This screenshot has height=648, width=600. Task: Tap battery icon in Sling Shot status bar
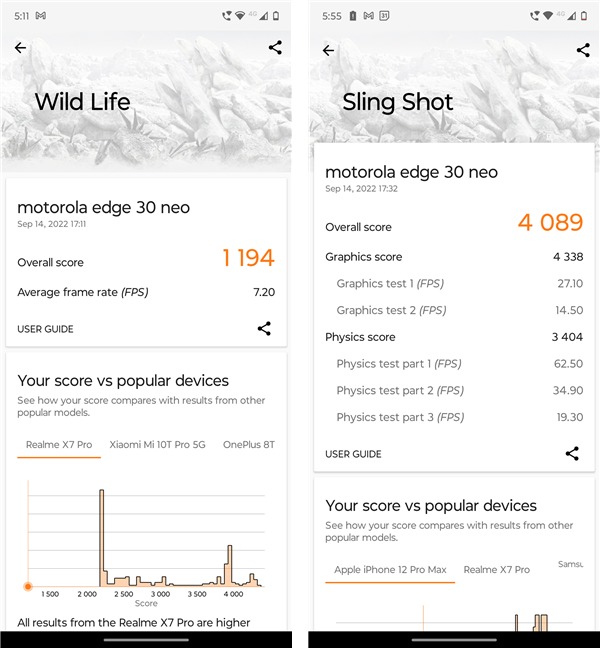click(584, 16)
